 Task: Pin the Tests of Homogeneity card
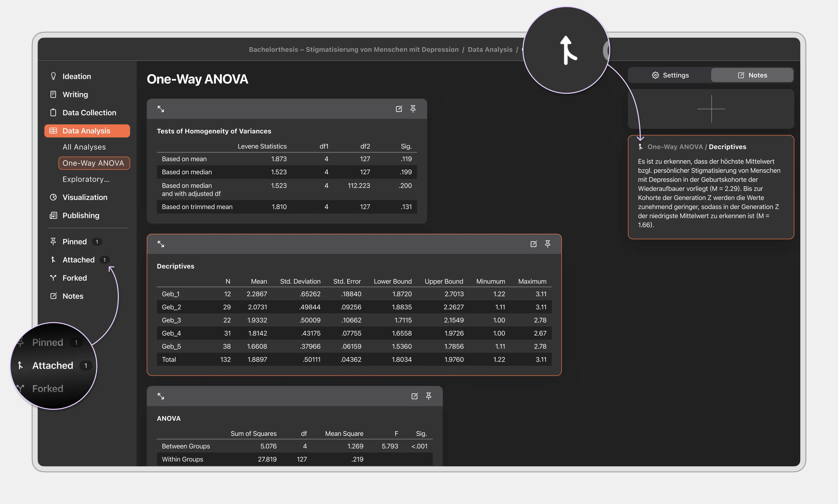click(413, 109)
